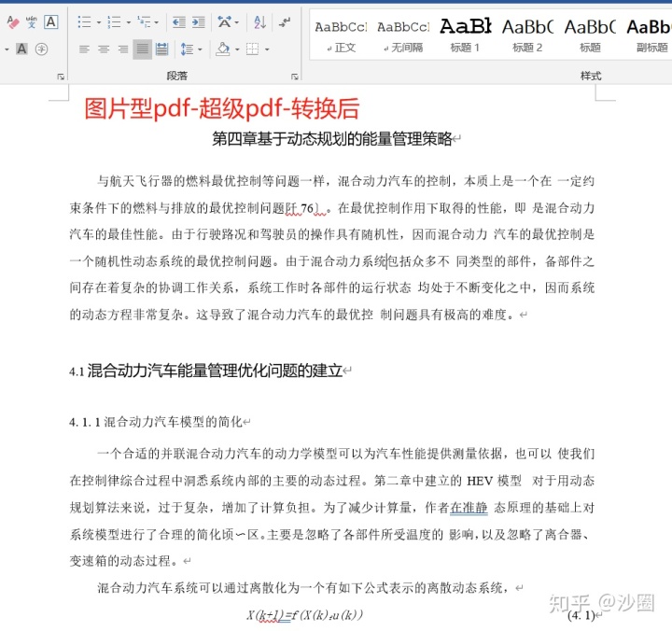Screen dimensions: 672x631
Task: Open the Shading color dropdown arrow
Action: coord(237,49)
